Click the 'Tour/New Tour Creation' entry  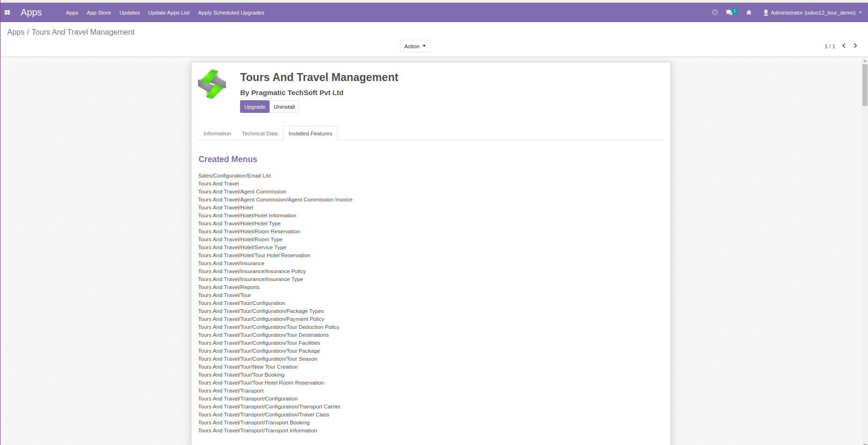tap(248, 367)
